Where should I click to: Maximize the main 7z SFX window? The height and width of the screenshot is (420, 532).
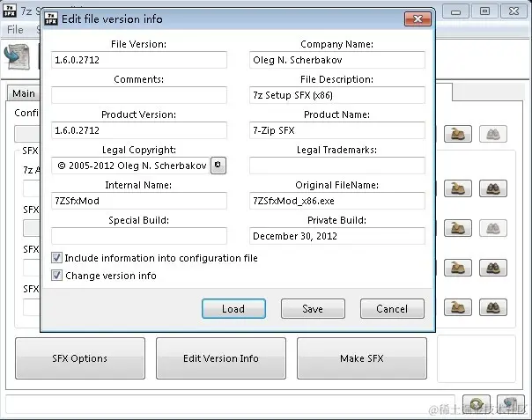(x=484, y=11)
